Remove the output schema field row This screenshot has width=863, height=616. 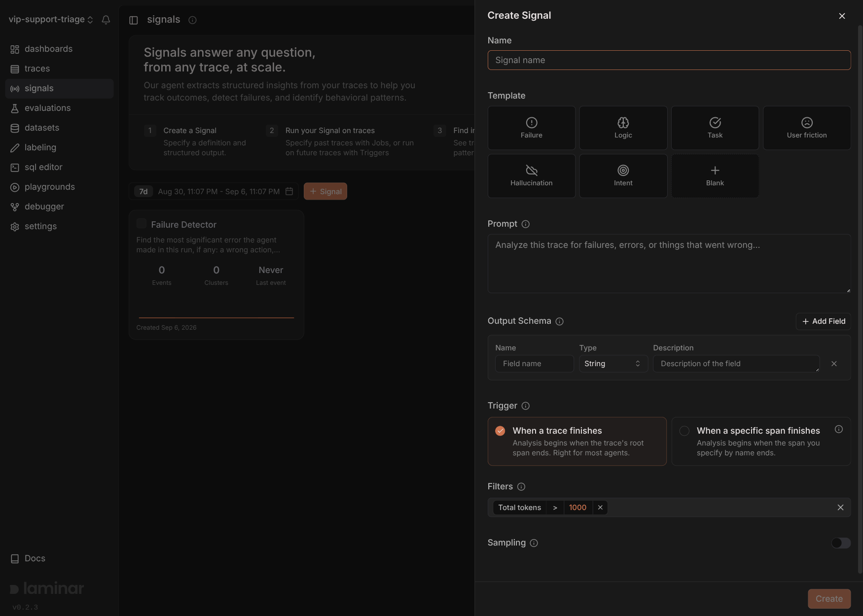coord(834,364)
